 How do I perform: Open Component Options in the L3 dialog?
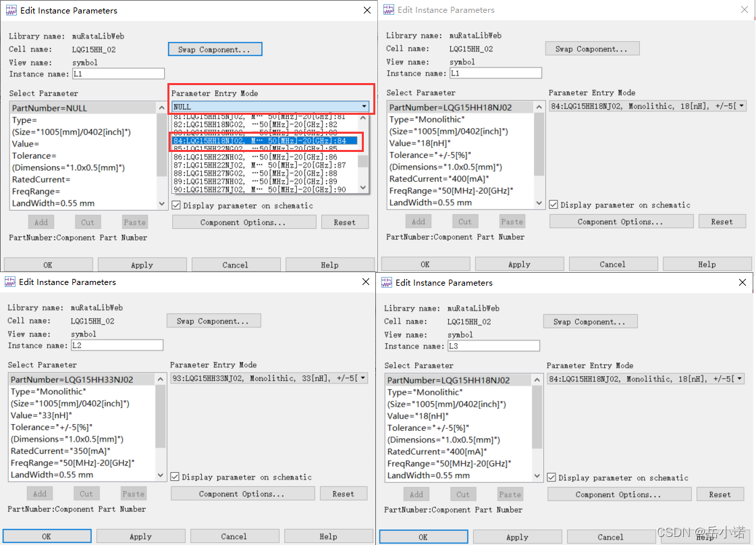point(619,494)
